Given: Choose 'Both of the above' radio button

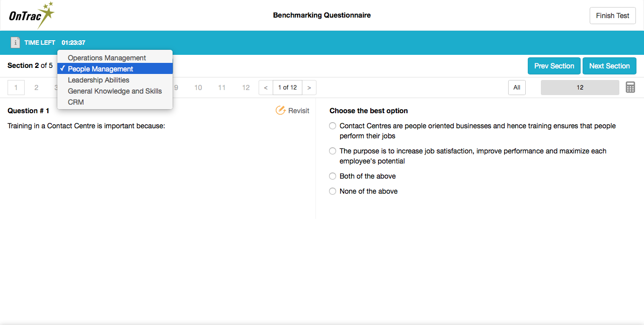Looking at the screenshot, I should pos(333,176).
